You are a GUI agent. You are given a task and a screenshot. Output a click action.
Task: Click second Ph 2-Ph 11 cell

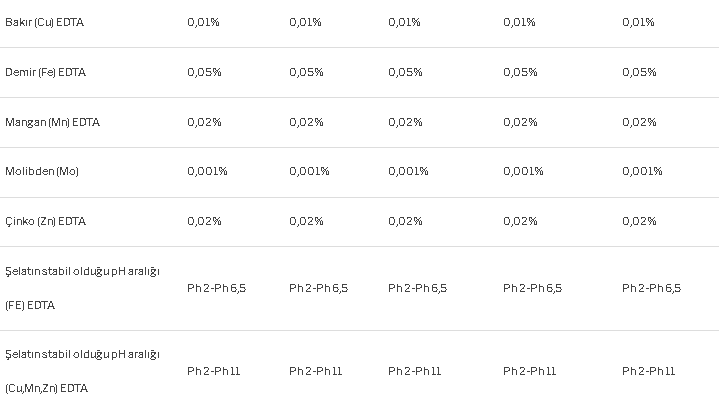point(315,372)
